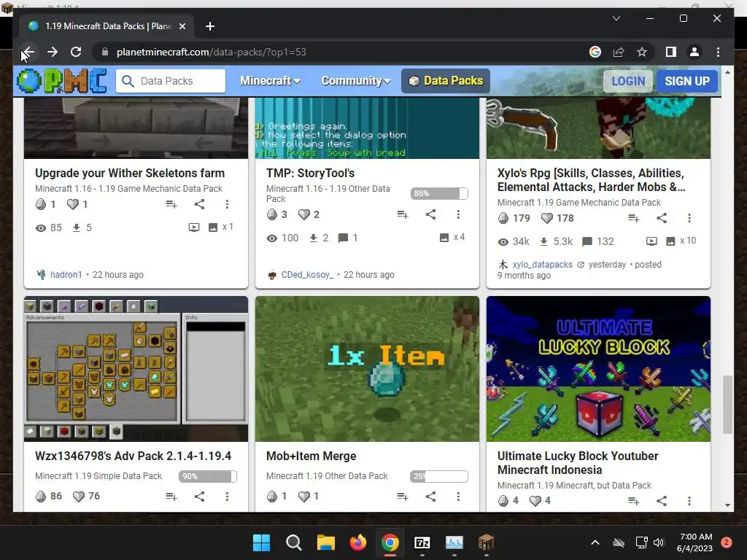Favorite the Mob+Item Merge pack with the heart
This screenshot has height=560, width=747.
click(x=304, y=496)
